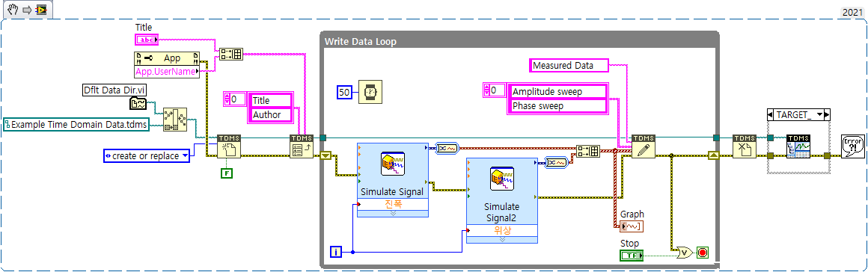Click the previous case arrow on TARGET_ selector
Screen dimensions: 868x272
(771, 115)
